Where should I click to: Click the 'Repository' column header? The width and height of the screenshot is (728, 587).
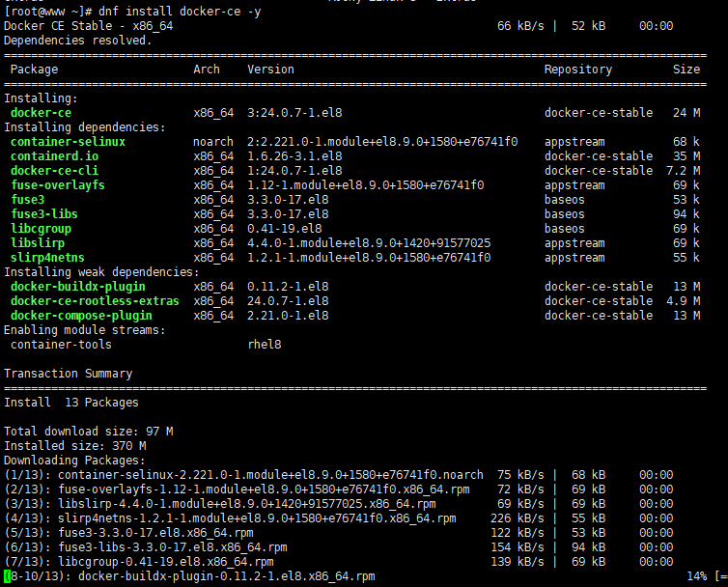point(578,70)
